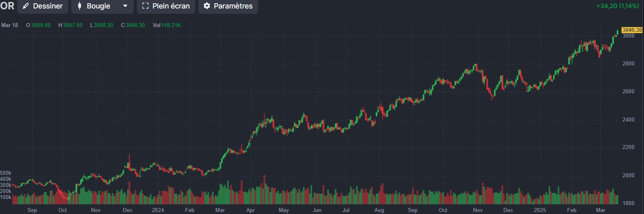Click the Vol 149.21K volume readout
The width and height of the screenshot is (644, 214).
point(167,25)
